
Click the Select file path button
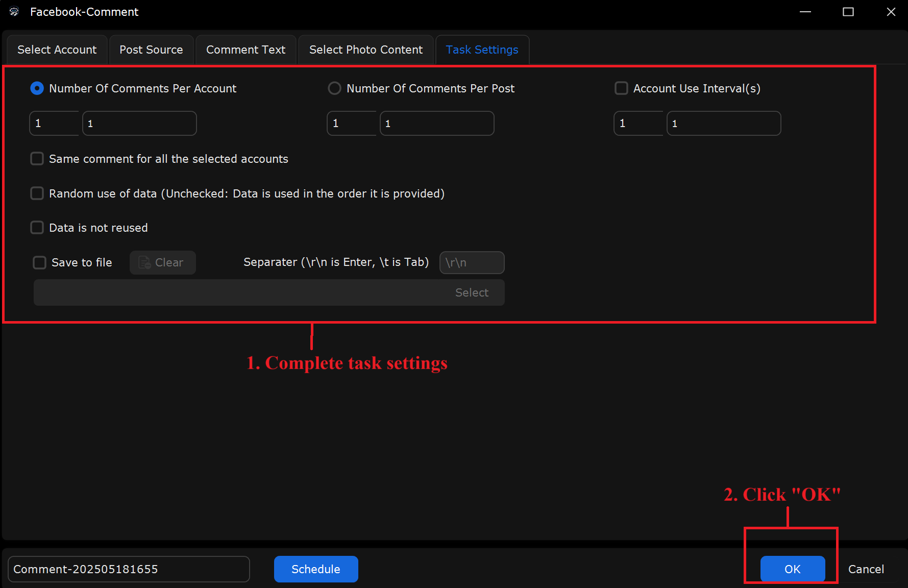(x=472, y=292)
